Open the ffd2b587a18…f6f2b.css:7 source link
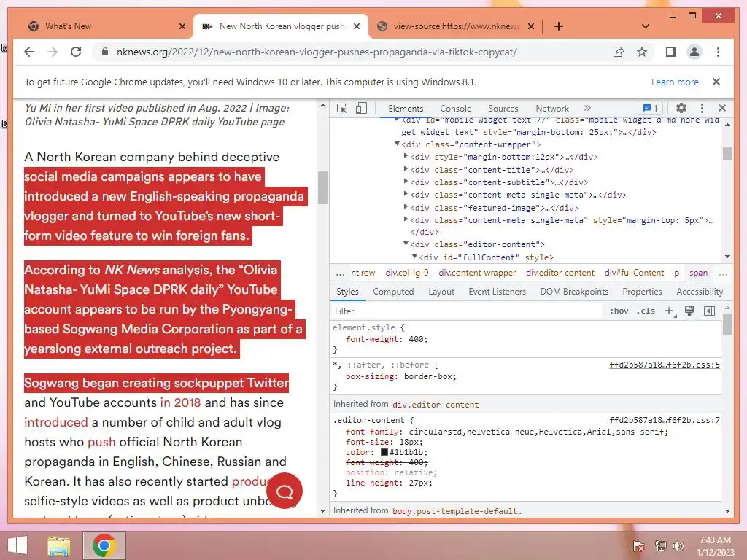This screenshot has height=560, width=747. pyautogui.click(x=664, y=421)
